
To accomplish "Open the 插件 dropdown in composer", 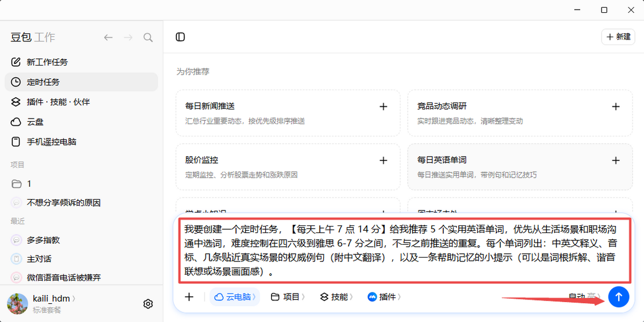I will point(384,297).
